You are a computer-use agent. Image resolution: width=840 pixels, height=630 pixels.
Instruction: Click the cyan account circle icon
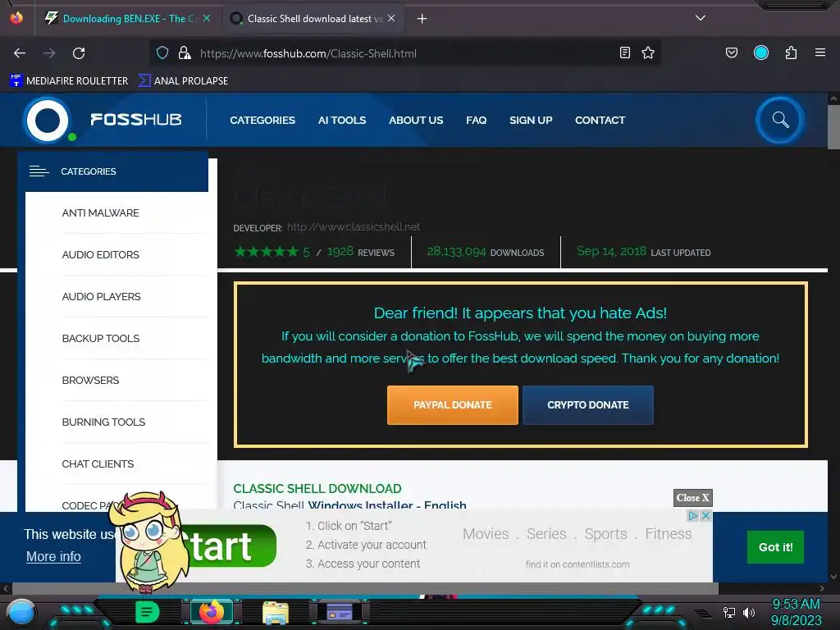tap(761, 52)
